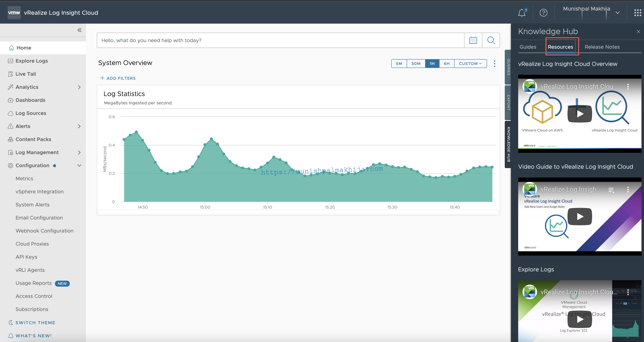The width and height of the screenshot is (644, 342).
Task: Open API Keys page
Action: tap(26, 257)
